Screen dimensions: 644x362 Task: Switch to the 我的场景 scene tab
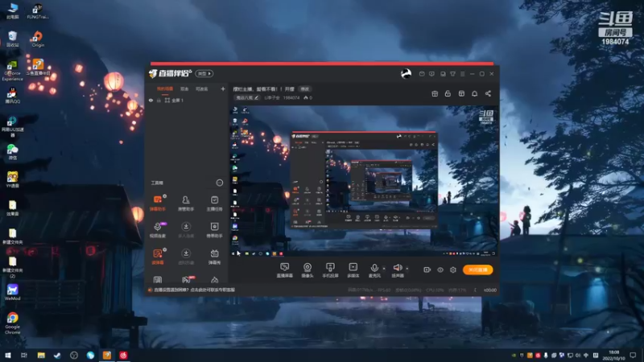165,88
